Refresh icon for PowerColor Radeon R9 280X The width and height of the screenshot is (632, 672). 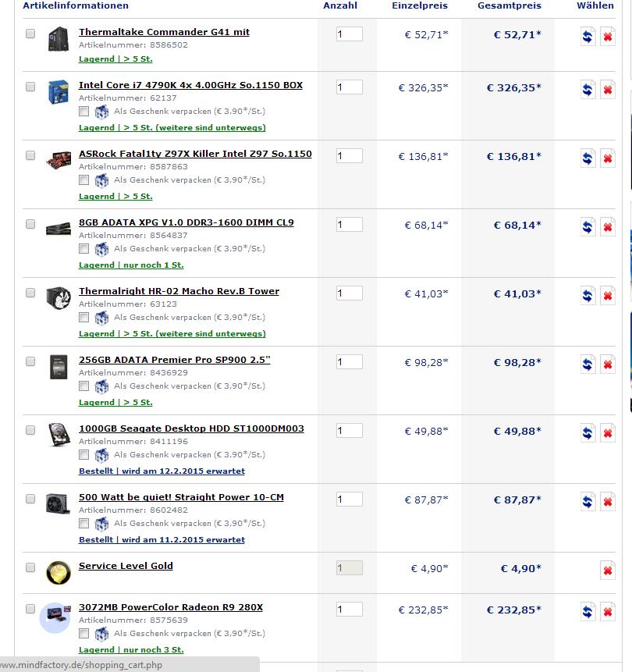(x=588, y=612)
